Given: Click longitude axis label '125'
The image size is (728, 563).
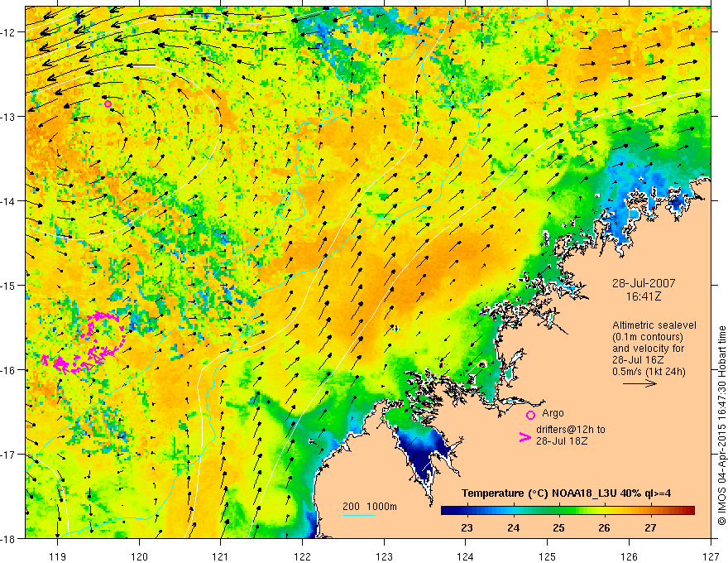Looking at the screenshot, I should (x=548, y=556).
